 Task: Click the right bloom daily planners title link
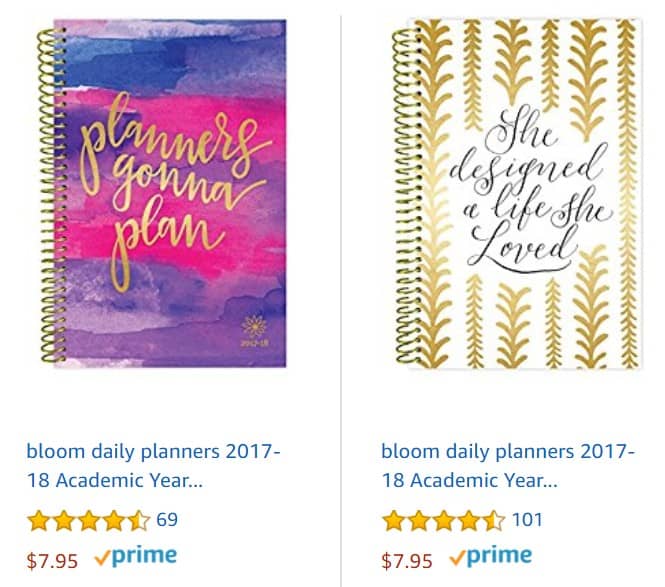[508, 466]
